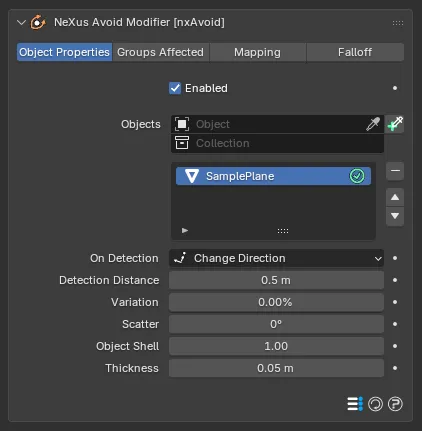Screen dimensions: 422x431
Task: Grab the panel drag handle dots
Action: pos(398,23)
